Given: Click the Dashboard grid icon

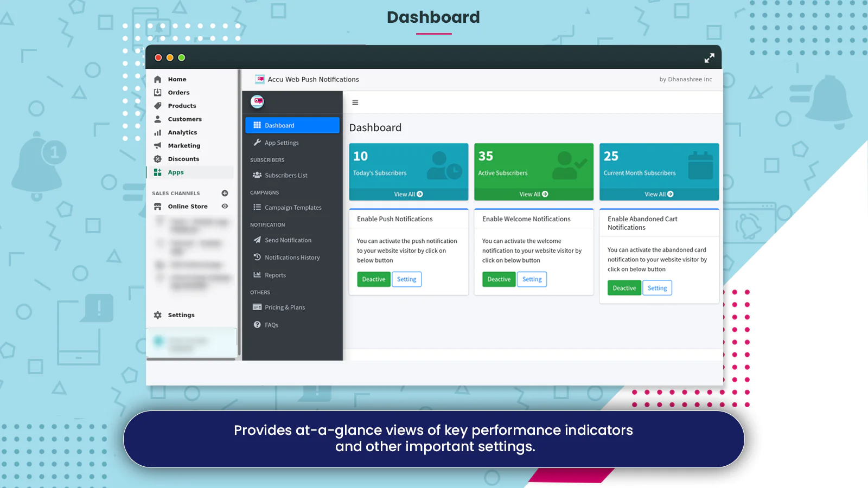Looking at the screenshot, I should [x=257, y=125].
